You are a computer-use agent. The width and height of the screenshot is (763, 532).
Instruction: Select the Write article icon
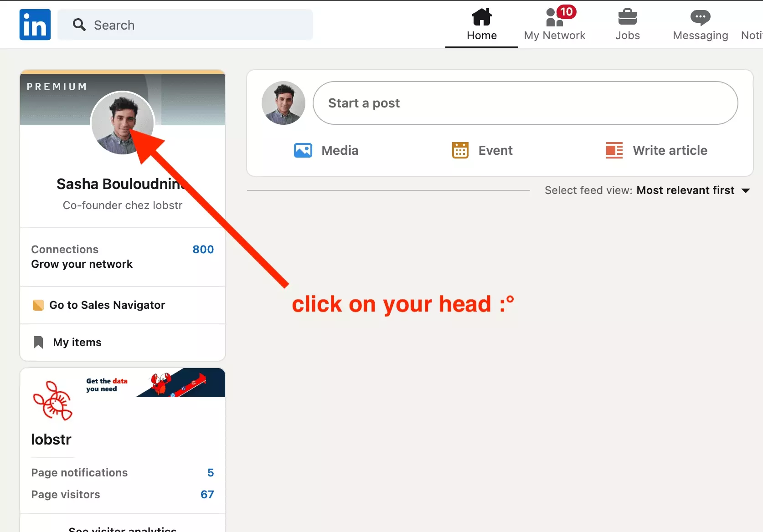coord(613,150)
